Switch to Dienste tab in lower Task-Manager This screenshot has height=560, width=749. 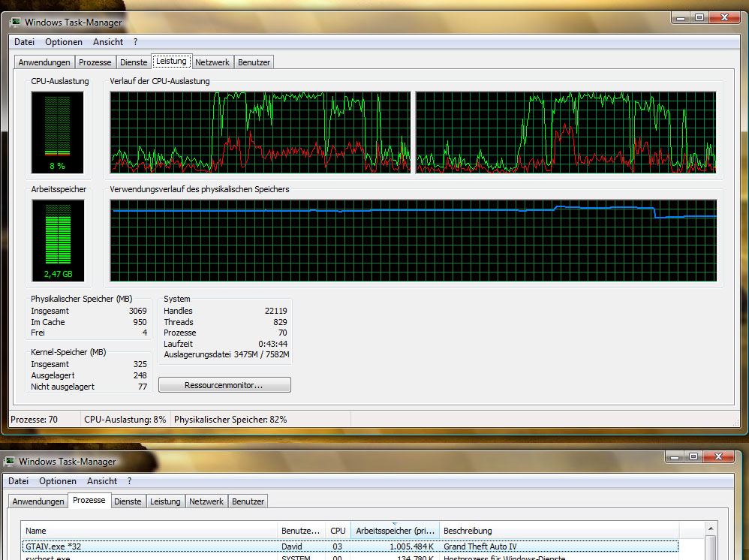[x=128, y=501]
